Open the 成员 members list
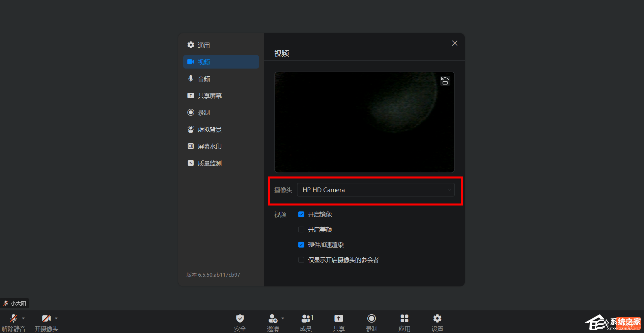The height and width of the screenshot is (333, 644). pyautogui.click(x=305, y=322)
